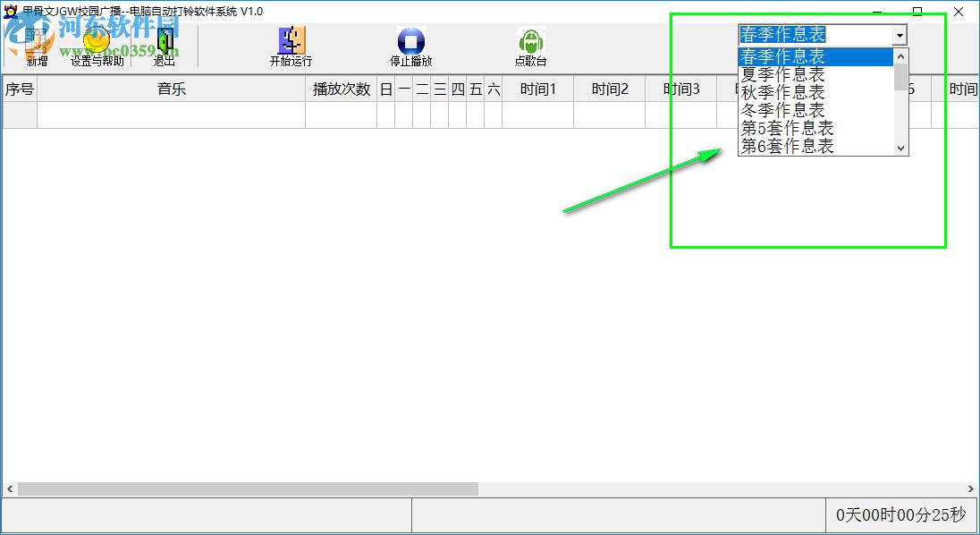This screenshot has width=980, height=535.
Task: Click the 一 weekday column header
Action: click(404, 89)
